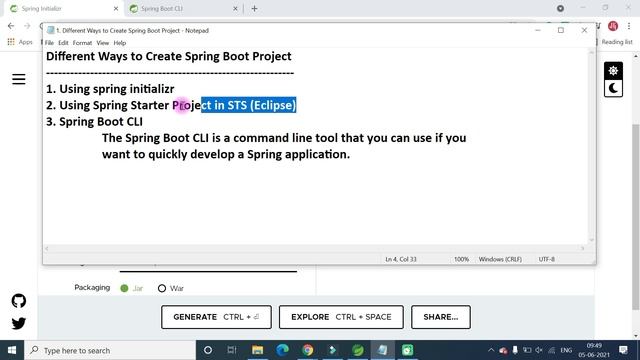Click Notepad vertical scroll down arrow
The height and width of the screenshot is (360, 640).
[x=591, y=240]
